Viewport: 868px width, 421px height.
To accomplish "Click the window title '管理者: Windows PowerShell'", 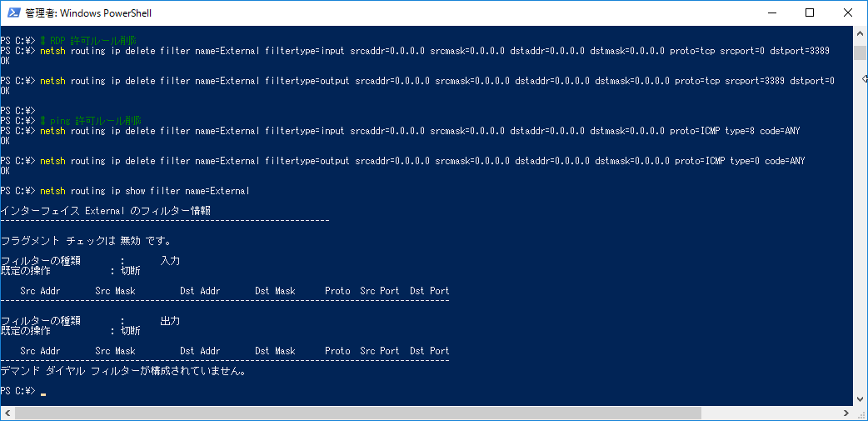I will click(x=88, y=13).
